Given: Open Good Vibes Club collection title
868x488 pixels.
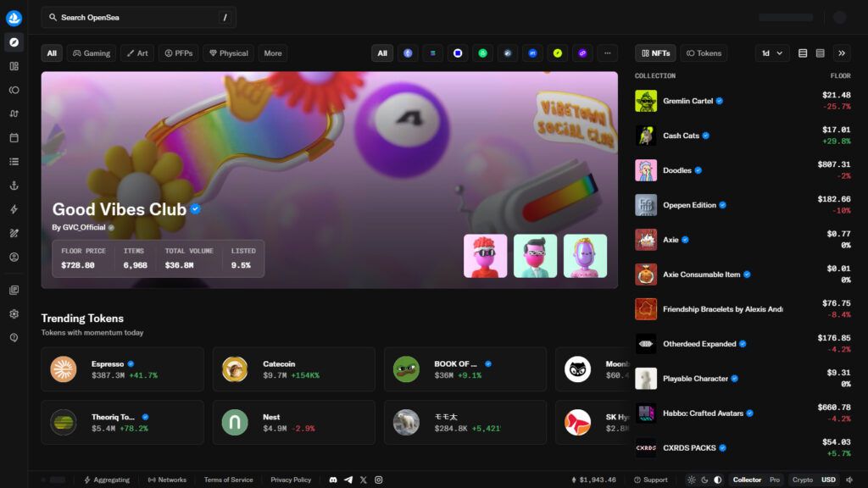Looking at the screenshot, I should coord(120,209).
